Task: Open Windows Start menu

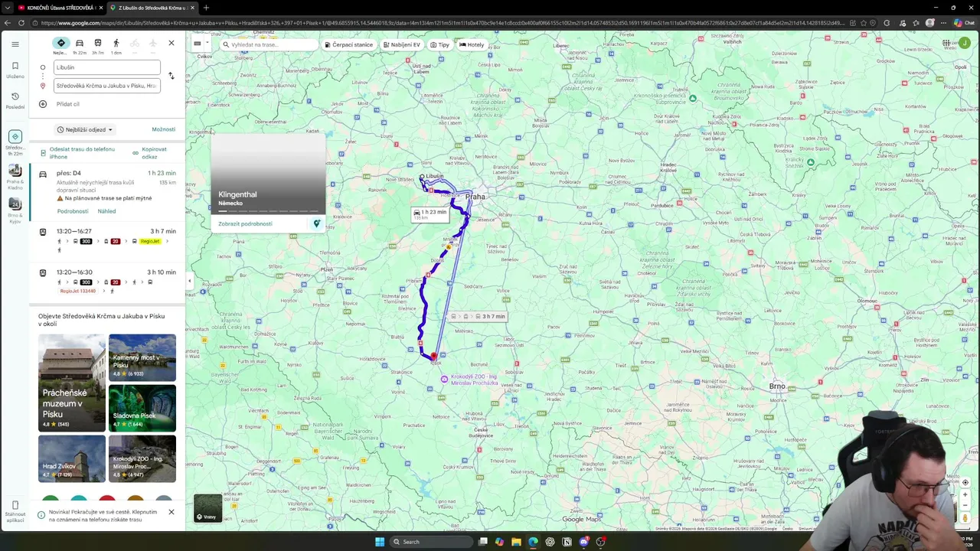Action: [379, 542]
